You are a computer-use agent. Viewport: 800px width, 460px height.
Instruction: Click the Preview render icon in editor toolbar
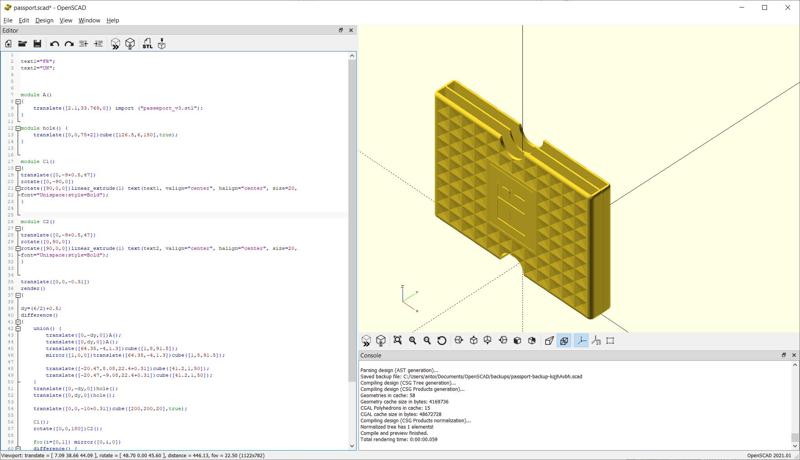(x=115, y=44)
